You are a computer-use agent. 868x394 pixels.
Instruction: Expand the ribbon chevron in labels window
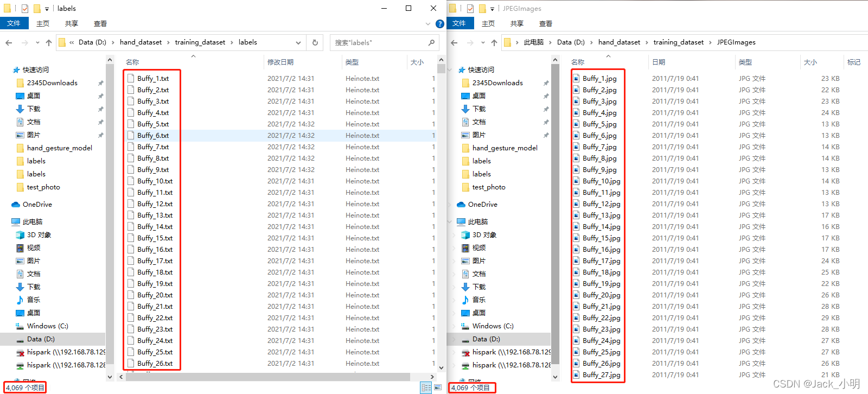coord(428,24)
